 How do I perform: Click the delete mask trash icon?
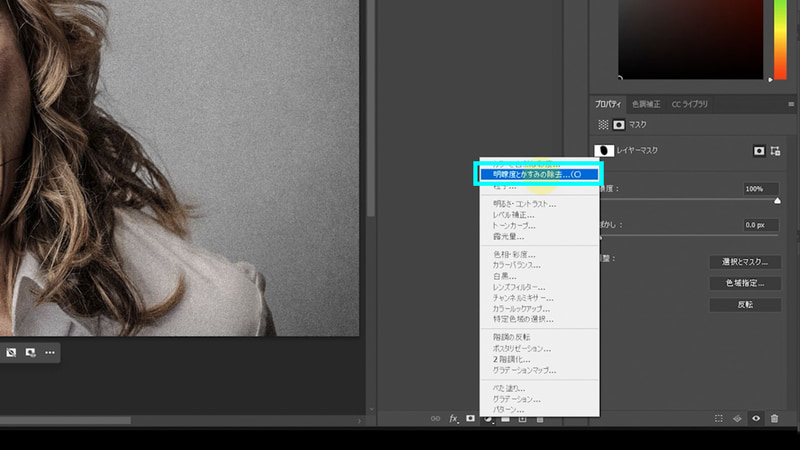click(774, 418)
